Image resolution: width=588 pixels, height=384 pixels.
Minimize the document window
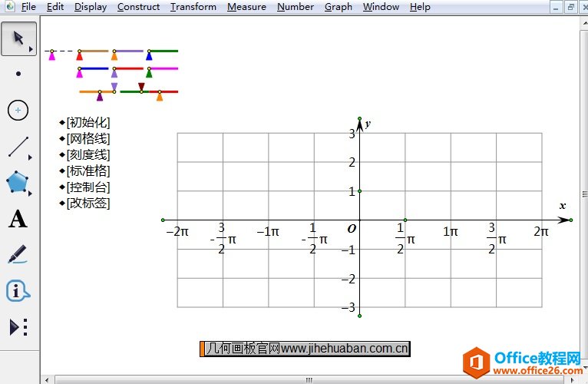[x=556, y=7]
